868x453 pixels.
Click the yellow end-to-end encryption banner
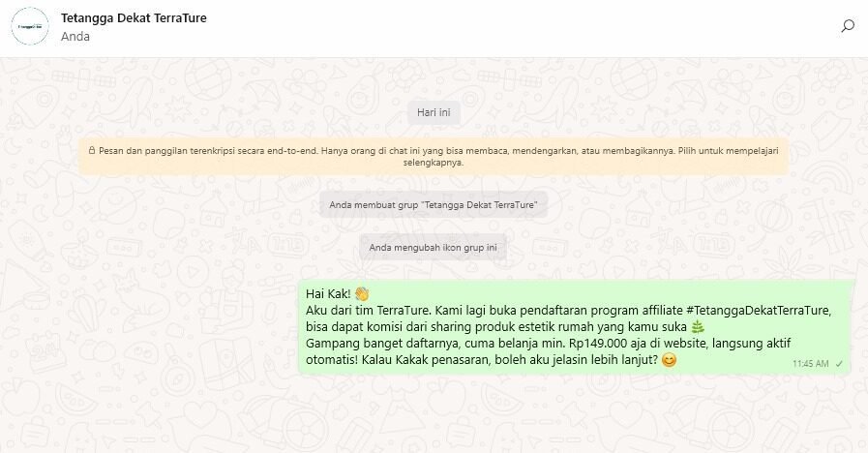(434, 157)
